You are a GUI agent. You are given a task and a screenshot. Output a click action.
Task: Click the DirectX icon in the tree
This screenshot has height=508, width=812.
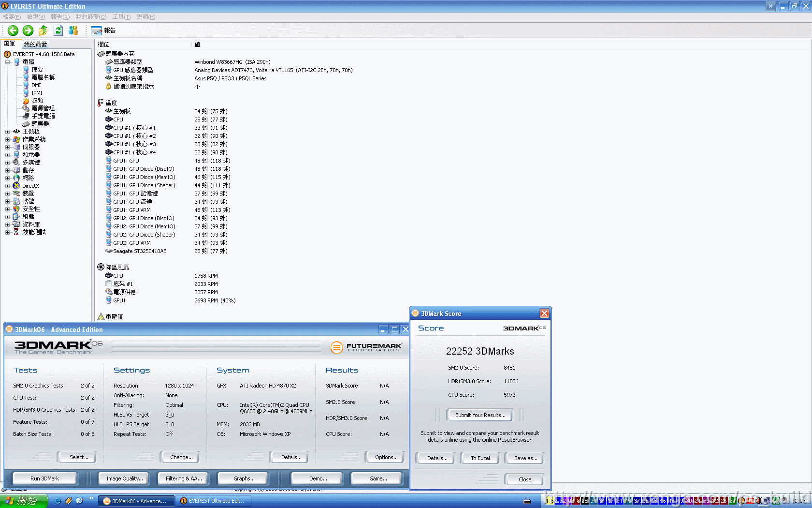(x=16, y=186)
